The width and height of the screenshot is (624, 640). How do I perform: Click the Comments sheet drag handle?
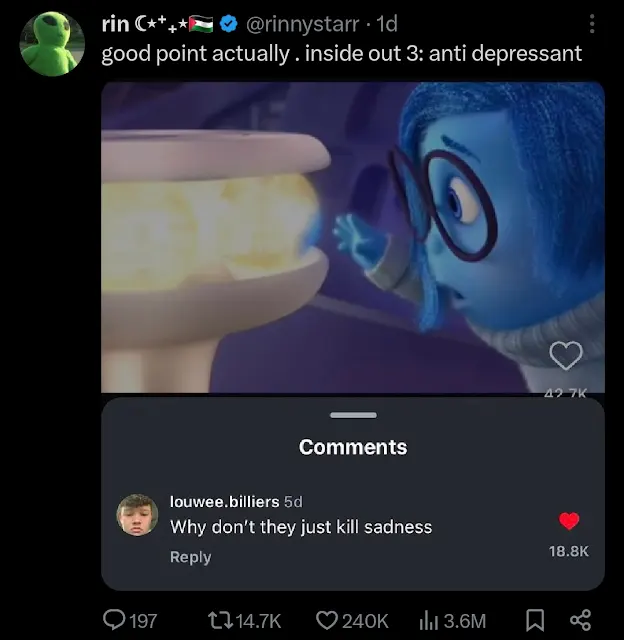click(x=353, y=415)
